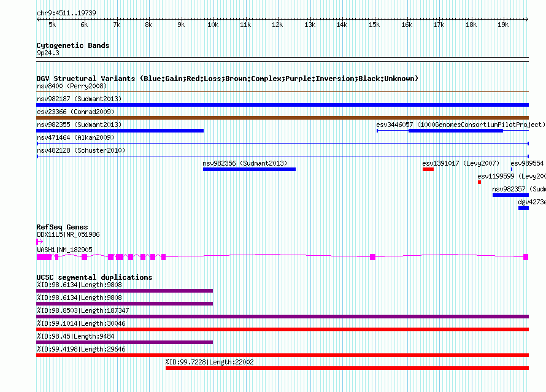Viewport: 546px width, 392px height.
Task: Click the %ID:98.8503|Length:187347 label
Action: tap(83, 310)
